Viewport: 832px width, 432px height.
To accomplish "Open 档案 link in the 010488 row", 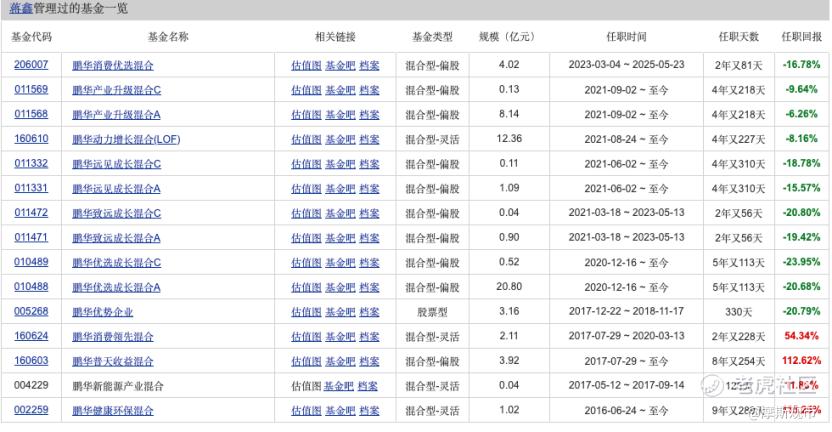I will 369,287.
